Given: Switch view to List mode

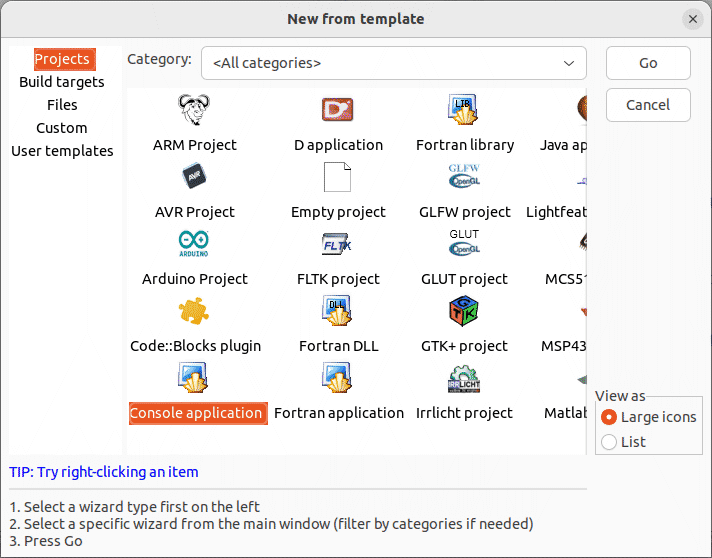Looking at the screenshot, I should tap(609, 442).
